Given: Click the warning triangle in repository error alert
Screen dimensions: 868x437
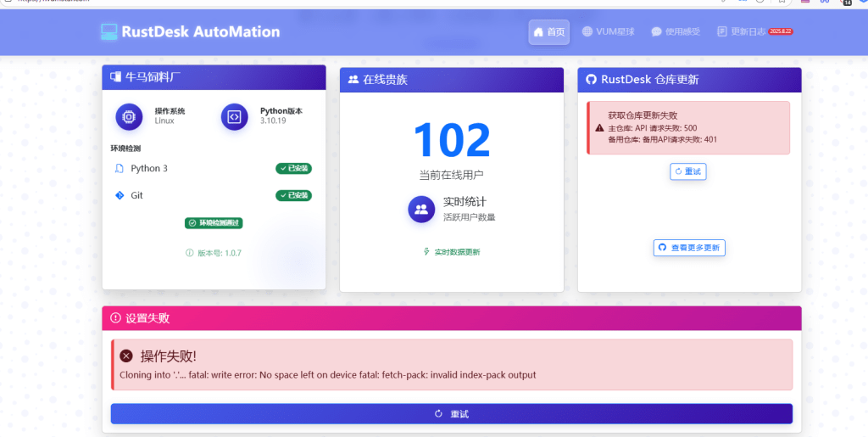Looking at the screenshot, I should click(x=599, y=128).
